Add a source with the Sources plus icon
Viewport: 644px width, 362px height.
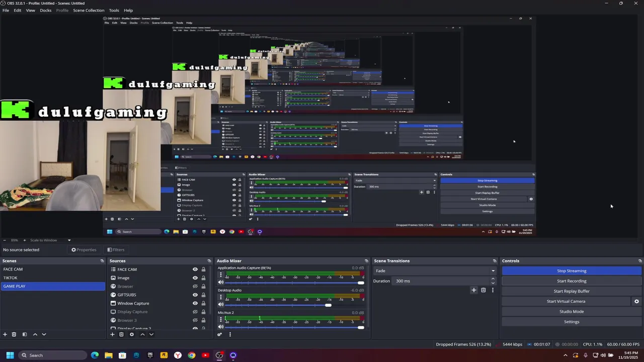112,334
